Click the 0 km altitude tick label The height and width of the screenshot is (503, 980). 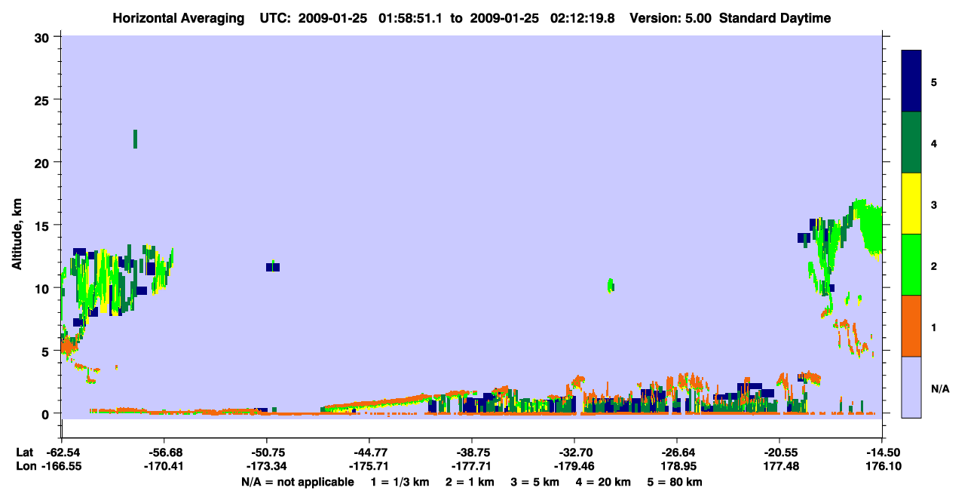pyautogui.click(x=47, y=413)
